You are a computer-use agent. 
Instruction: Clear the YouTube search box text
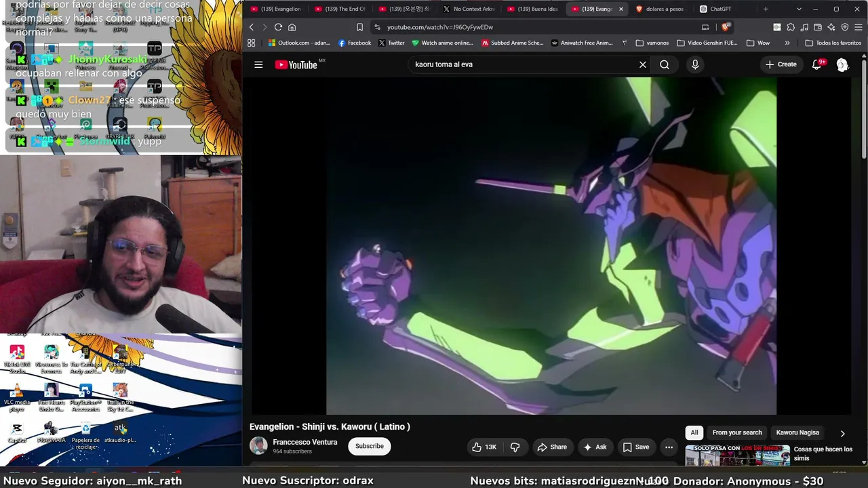643,64
